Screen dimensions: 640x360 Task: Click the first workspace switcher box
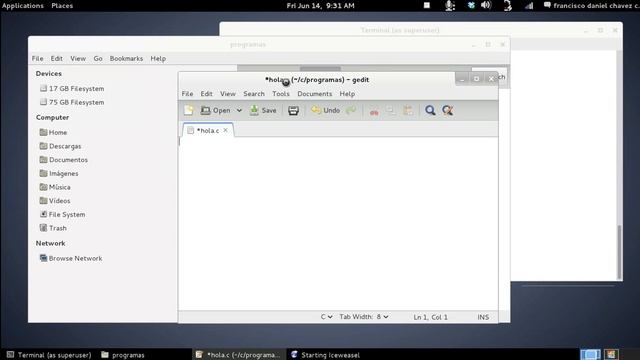590,354
